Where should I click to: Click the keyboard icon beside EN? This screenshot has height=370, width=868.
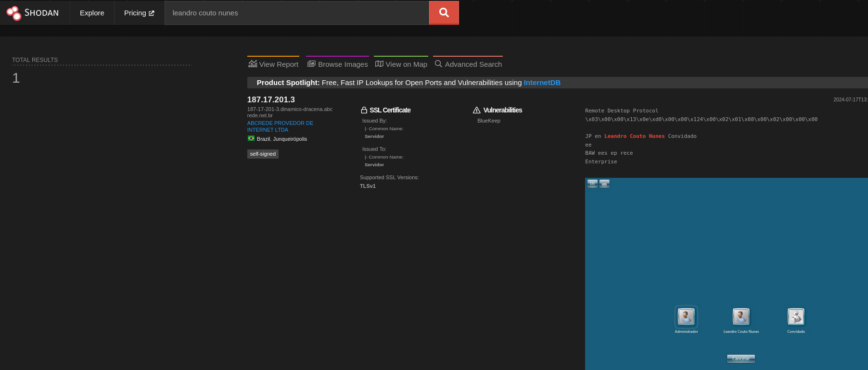604,184
